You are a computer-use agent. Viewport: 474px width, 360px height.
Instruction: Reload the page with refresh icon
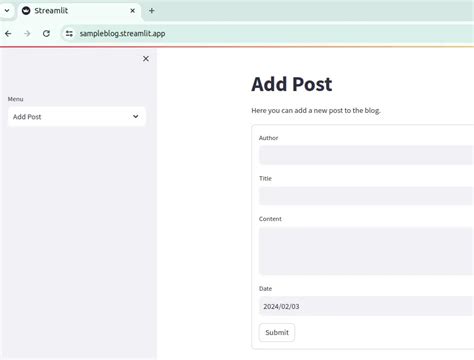[46, 33]
